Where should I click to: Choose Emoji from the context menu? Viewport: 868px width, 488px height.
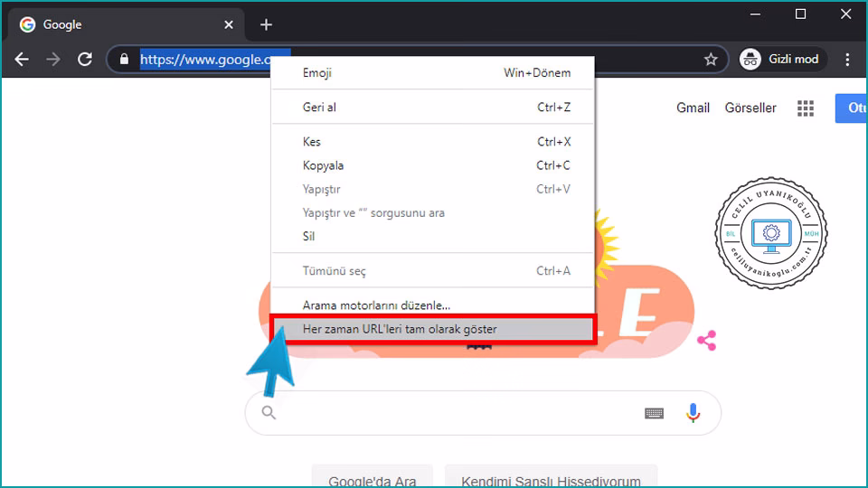[x=433, y=73]
